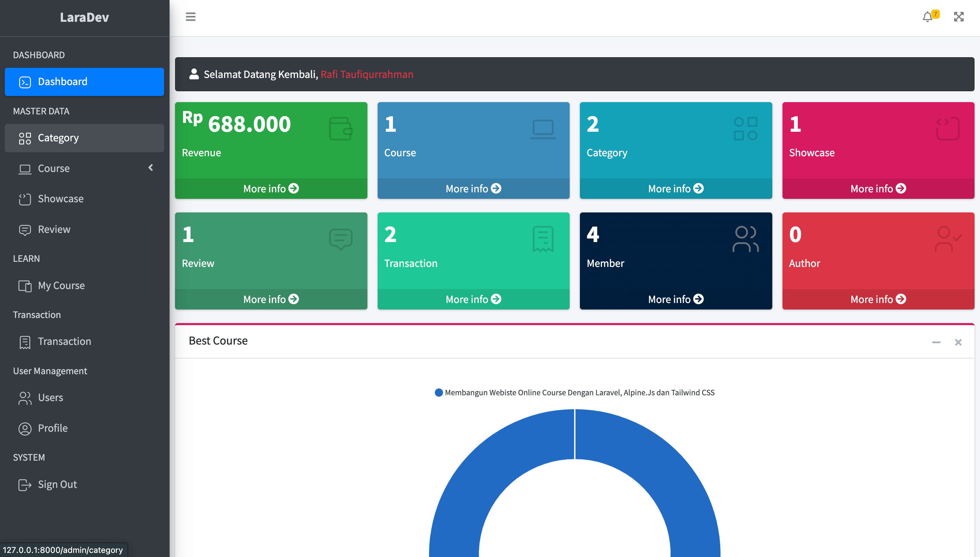Click More info on Transaction card
Screen dimensions: 980x557
tap(473, 299)
